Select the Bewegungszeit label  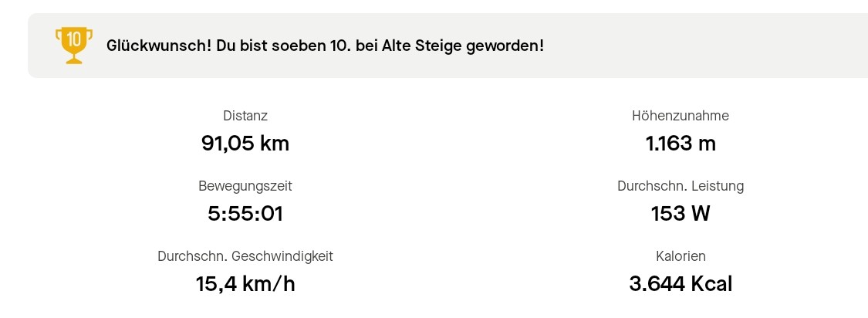click(x=245, y=186)
